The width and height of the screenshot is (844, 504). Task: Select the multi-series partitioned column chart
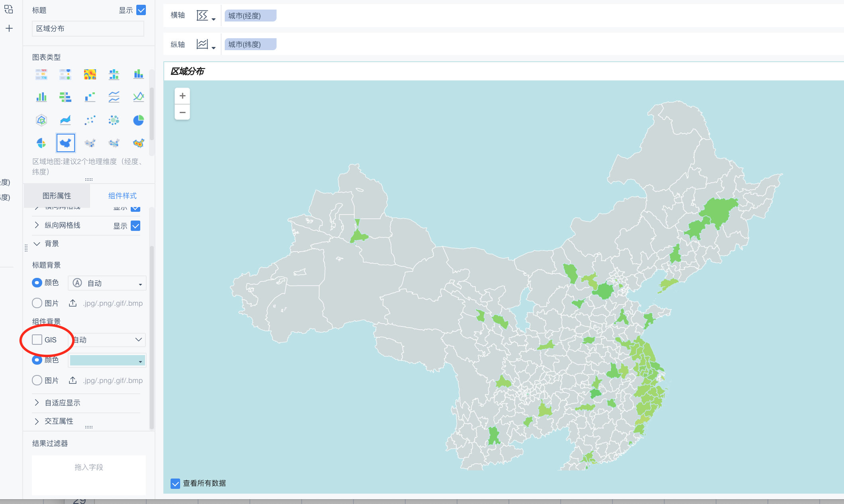114,74
